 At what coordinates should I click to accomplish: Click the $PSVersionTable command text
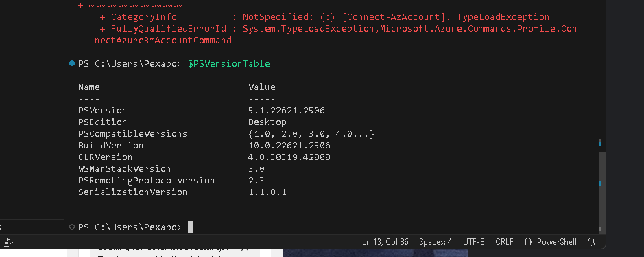229,64
